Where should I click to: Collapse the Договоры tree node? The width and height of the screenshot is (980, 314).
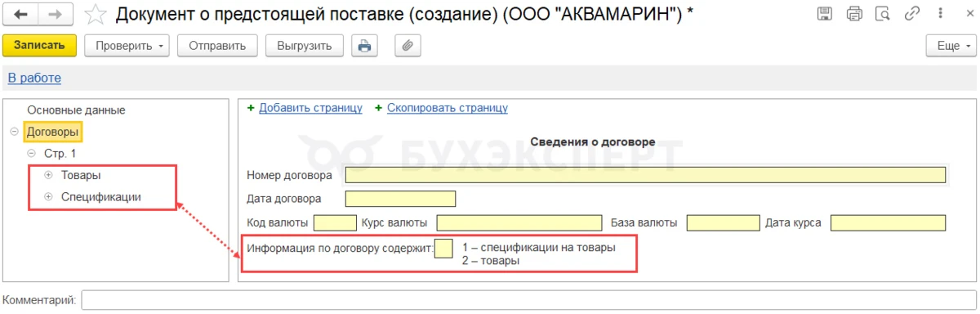coord(15,132)
